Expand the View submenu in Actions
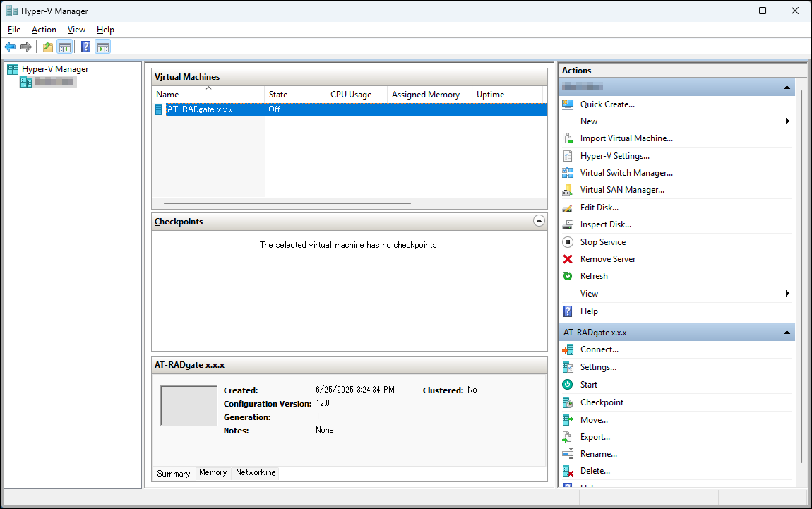The width and height of the screenshot is (812, 509). click(x=787, y=294)
